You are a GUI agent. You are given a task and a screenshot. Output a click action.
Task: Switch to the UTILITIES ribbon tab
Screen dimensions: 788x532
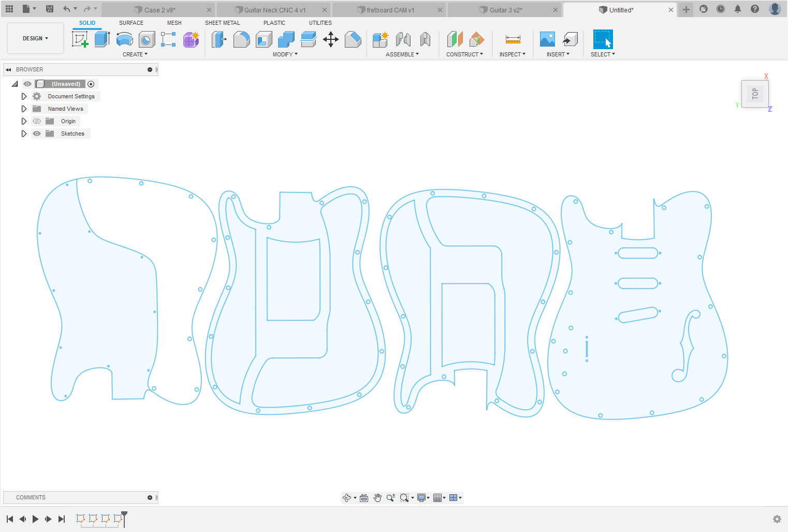click(x=320, y=23)
